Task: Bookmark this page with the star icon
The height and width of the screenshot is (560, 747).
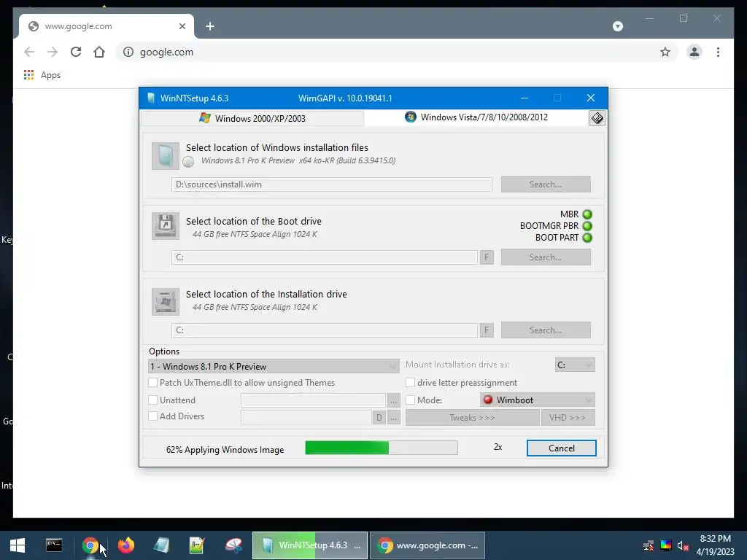Action: tap(665, 52)
